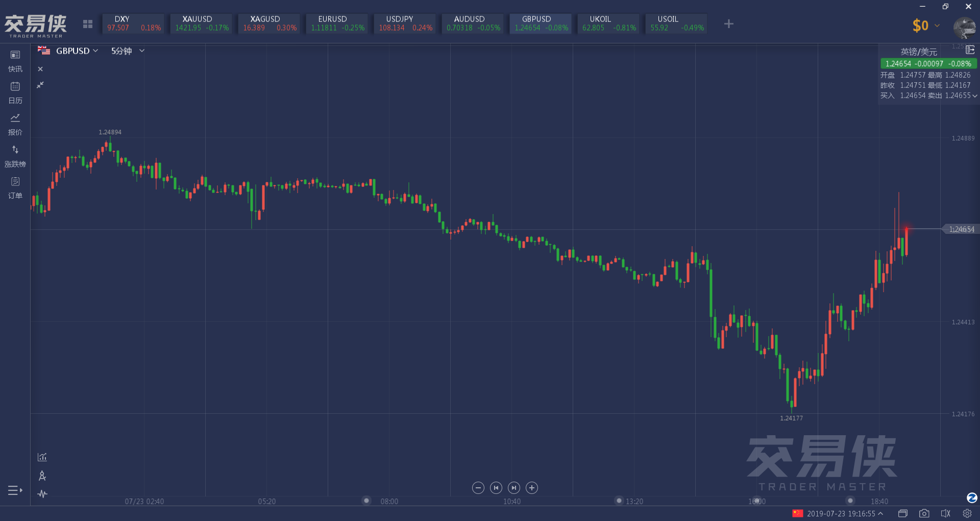Expand the $0 account balance dropdown
Viewport: 980px width, 521px height.
point(926,26)
